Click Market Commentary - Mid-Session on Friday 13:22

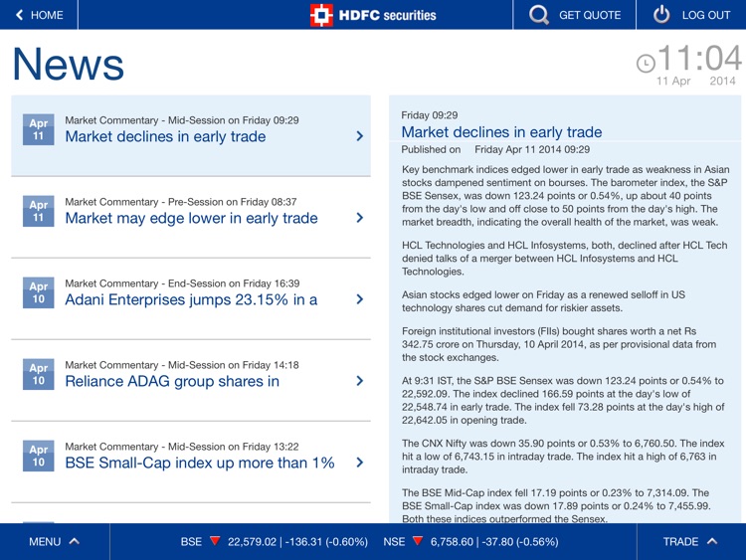click(182, 447)
